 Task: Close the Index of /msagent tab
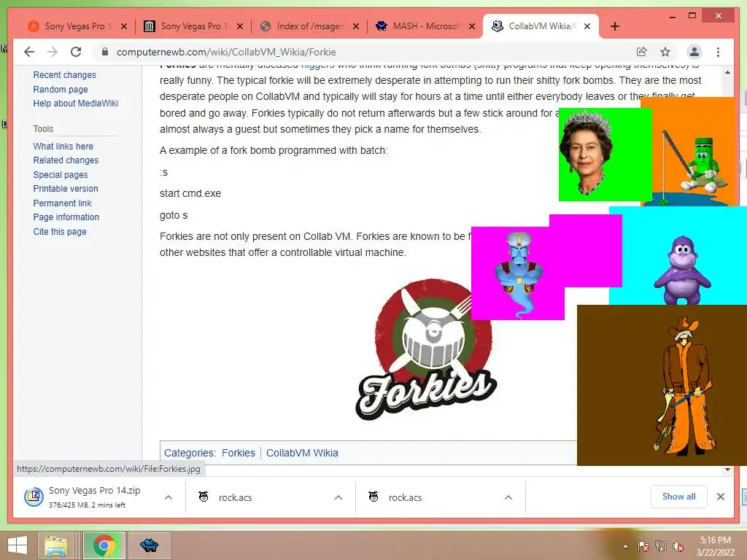pos(356,26)
